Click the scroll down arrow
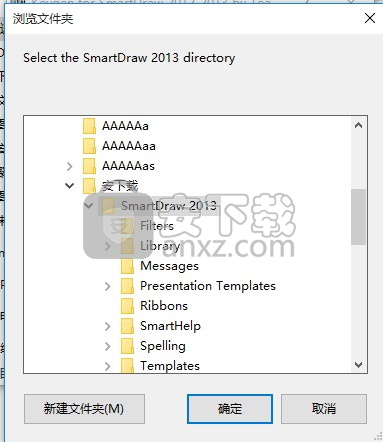Screen dimensions: 383x442 coord(359,365)
